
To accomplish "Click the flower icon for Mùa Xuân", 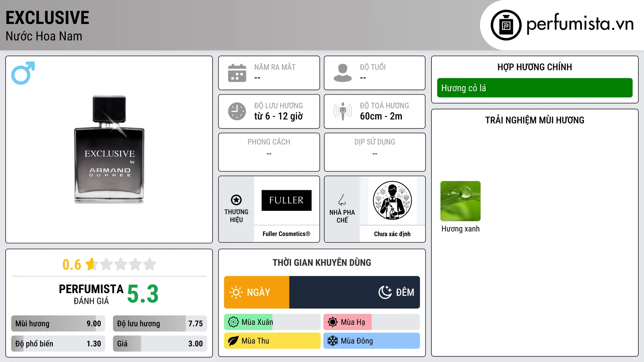I will pos(233,322).
